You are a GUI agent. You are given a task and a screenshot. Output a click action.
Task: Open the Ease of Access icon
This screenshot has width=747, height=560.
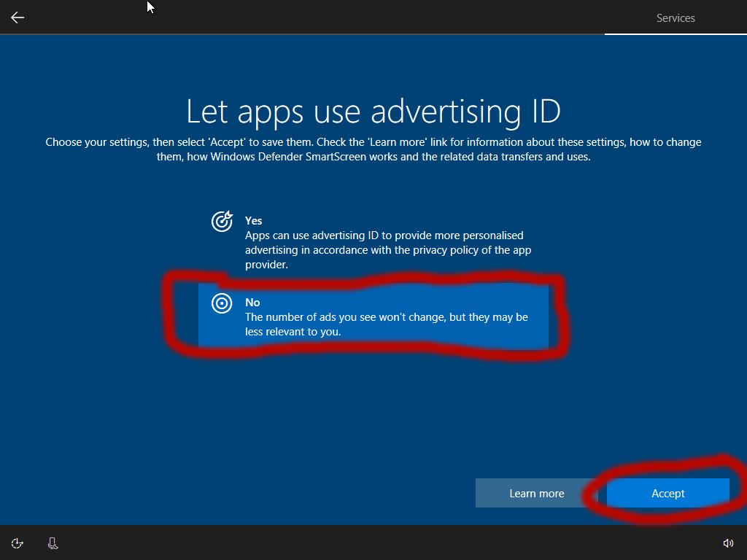coord(18,543)
